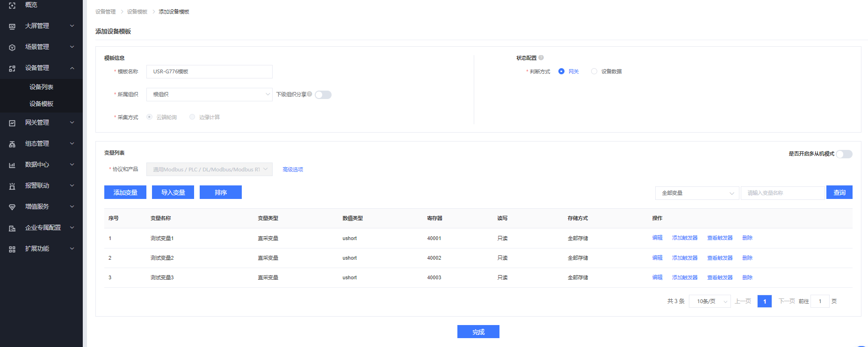Click the 场景管理 cube icon in sidebar
The height and width of the screenshot is (347, 868).
tap(12, 47)
